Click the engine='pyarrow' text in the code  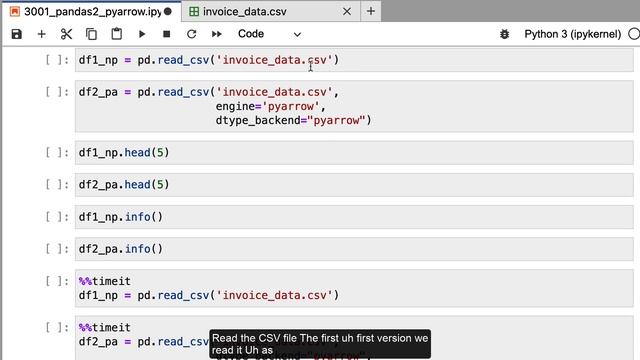[x=270, y=106]
